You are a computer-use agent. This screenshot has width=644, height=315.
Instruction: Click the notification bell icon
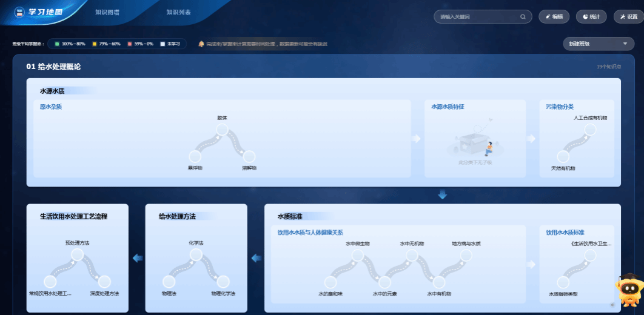click(x=201, y=44)
